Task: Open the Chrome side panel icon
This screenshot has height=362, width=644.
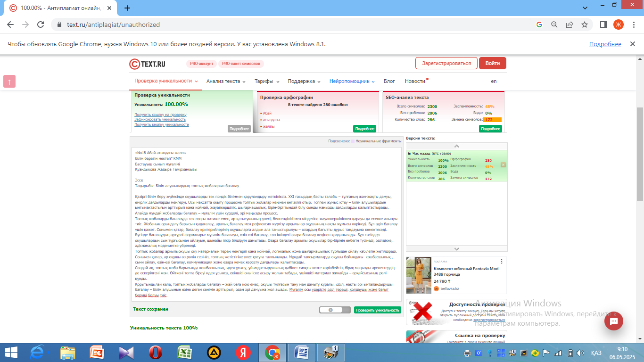Action: 603,25
